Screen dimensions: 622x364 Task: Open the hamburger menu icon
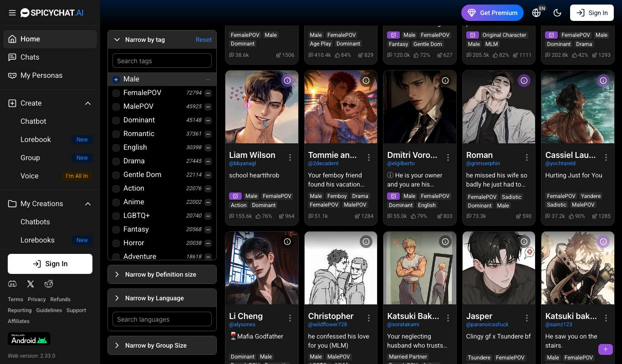pyautogui.click(x=12, y=13)
